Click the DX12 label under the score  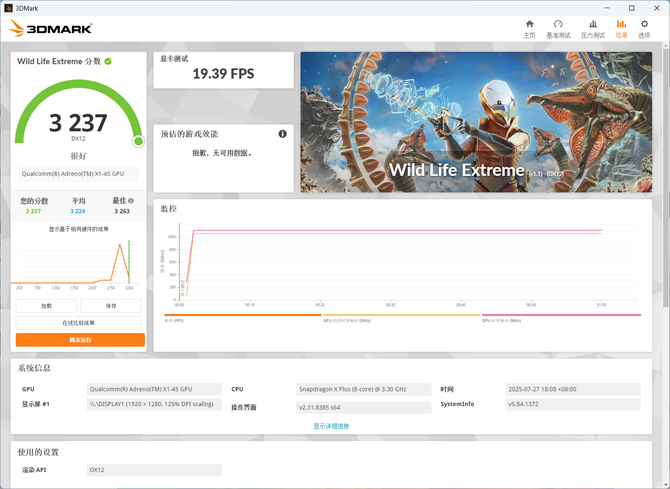pyautogui.click(x=78, y=138)
